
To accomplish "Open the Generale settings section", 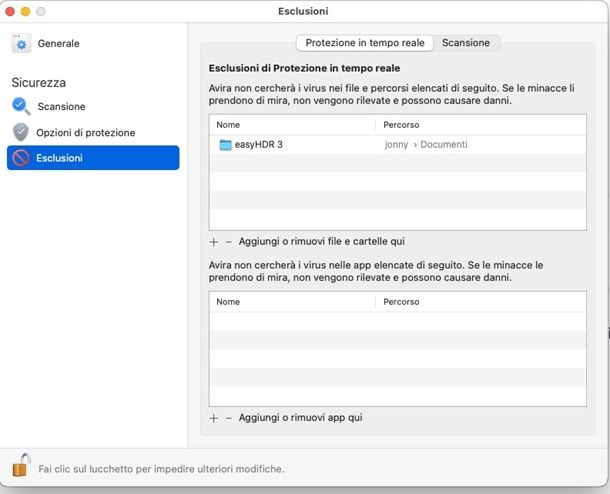I will tap(58, 44).
